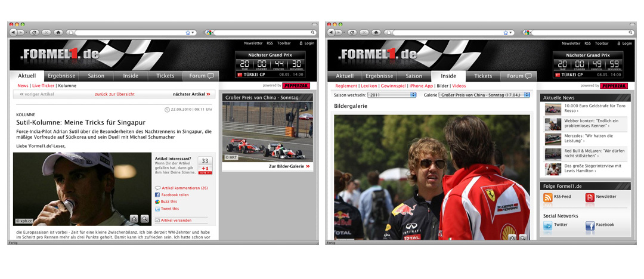Click Reglement submenu link
The image size is (644, 279).
346,86
